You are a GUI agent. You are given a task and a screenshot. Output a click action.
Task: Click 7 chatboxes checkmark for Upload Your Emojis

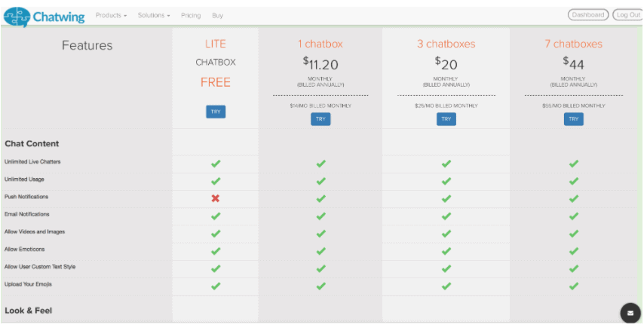tap(574, 286)
